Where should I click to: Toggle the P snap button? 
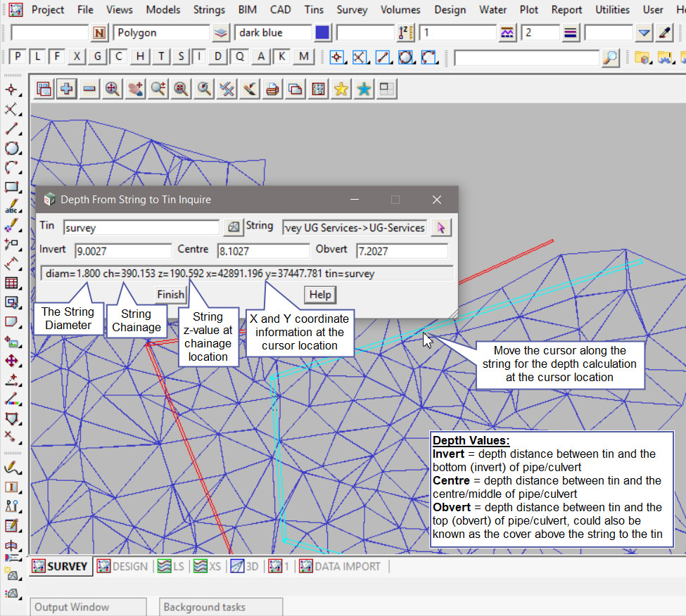(x=18, y=57)
